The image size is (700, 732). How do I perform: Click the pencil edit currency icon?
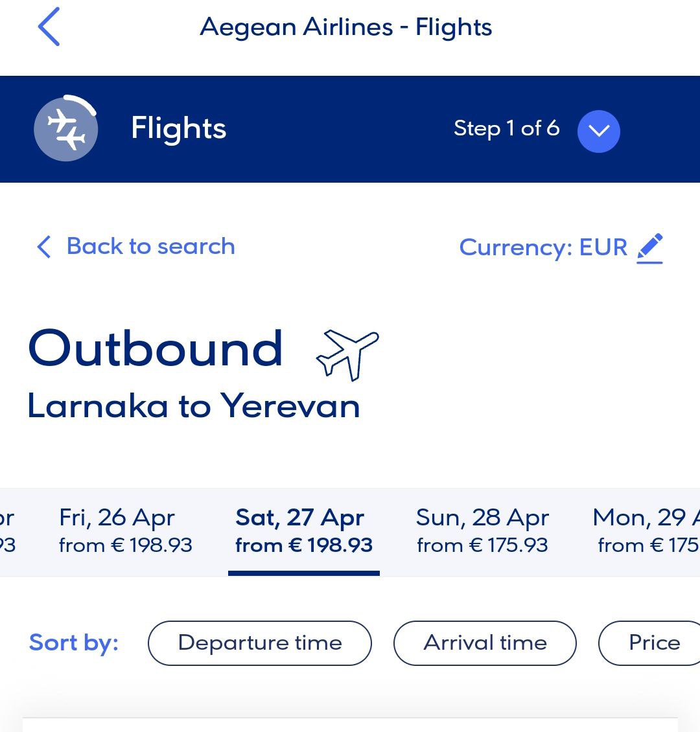650,248
